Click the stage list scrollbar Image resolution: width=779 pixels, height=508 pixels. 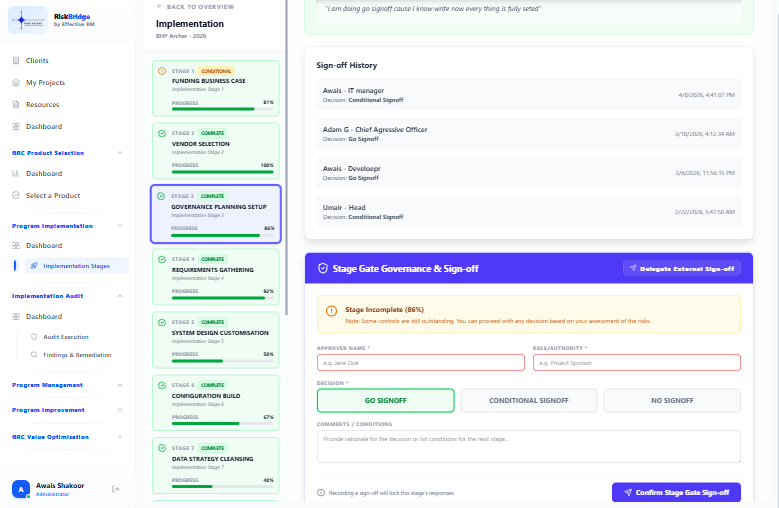coord(287,157)
